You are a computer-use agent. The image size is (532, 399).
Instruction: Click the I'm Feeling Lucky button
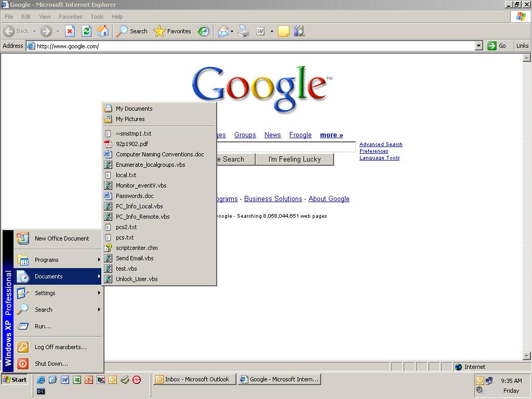[x=295, y=159]
